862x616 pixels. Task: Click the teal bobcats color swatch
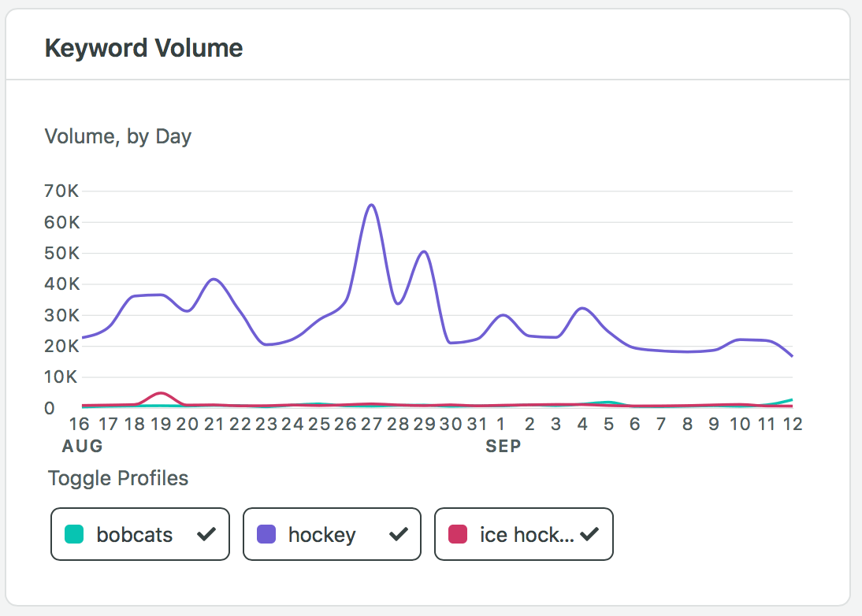pos(73,535)
